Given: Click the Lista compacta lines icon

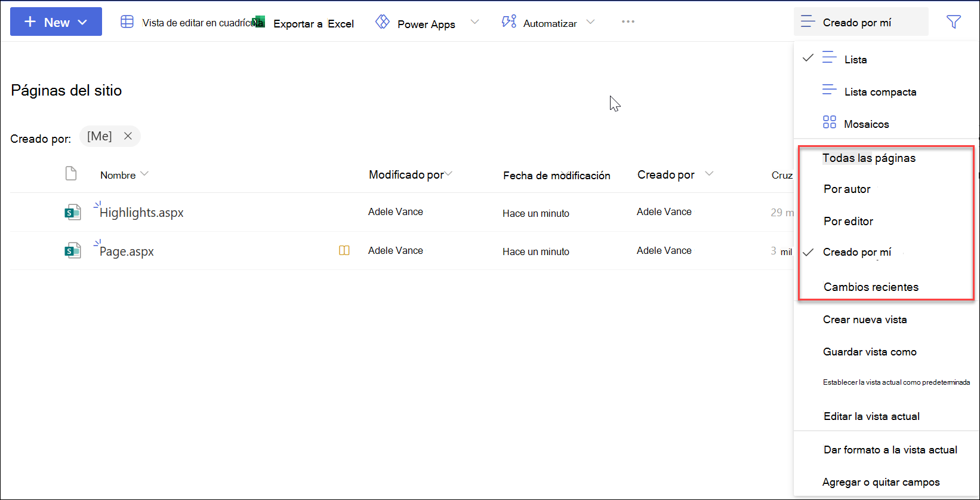Looking at the screenshot, I should tap(830, 90).
